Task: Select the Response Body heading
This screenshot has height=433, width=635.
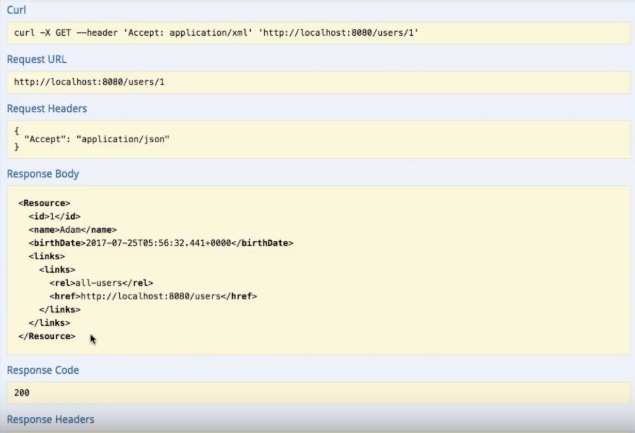Action: (x=43, y=174)
